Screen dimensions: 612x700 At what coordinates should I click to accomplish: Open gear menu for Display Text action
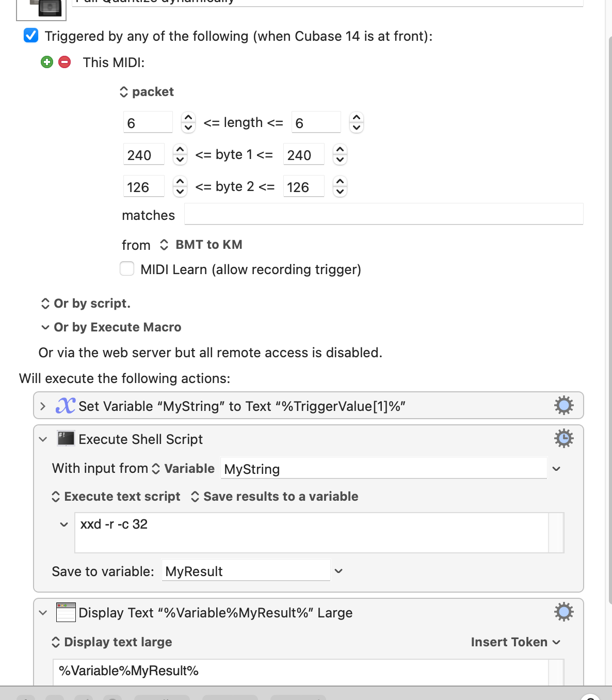coord(563,612)
